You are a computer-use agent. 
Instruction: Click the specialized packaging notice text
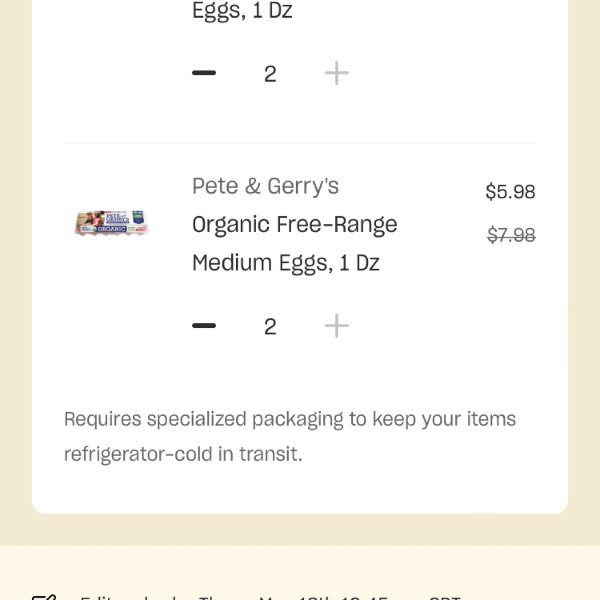(x=290, y=419)
